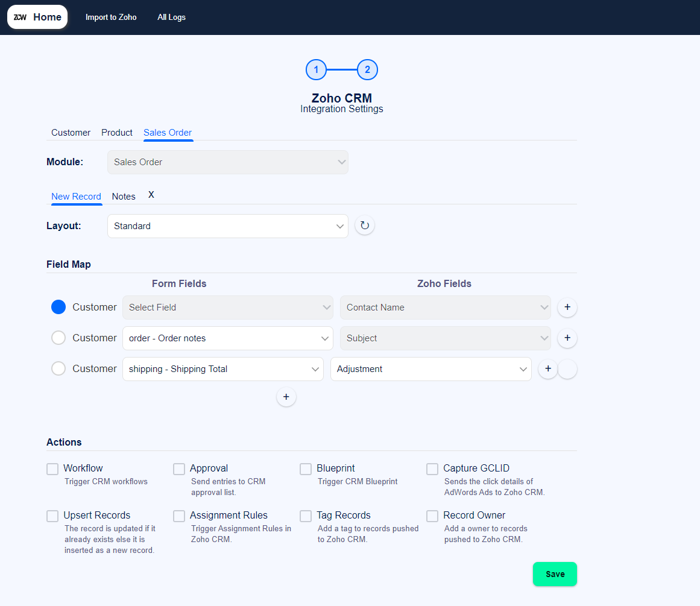Viewport: 700px width, 606px height.
Task: Click the Record Owner label text
Action: point(474,515)
